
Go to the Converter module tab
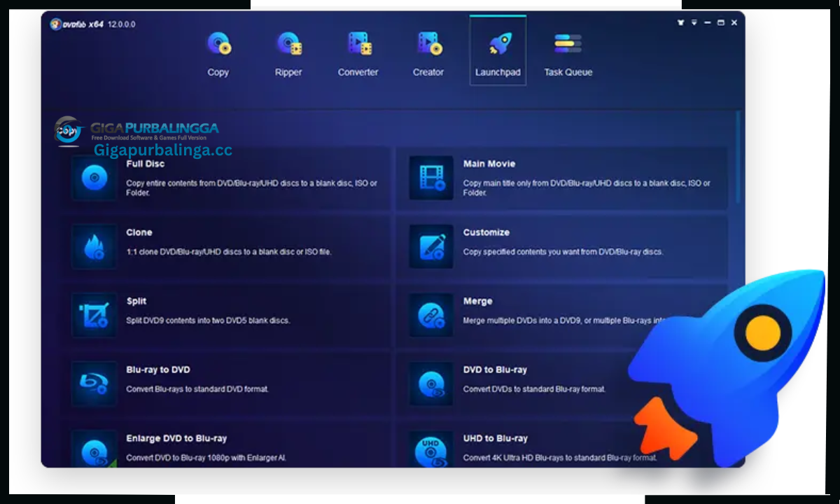point(358,53)
